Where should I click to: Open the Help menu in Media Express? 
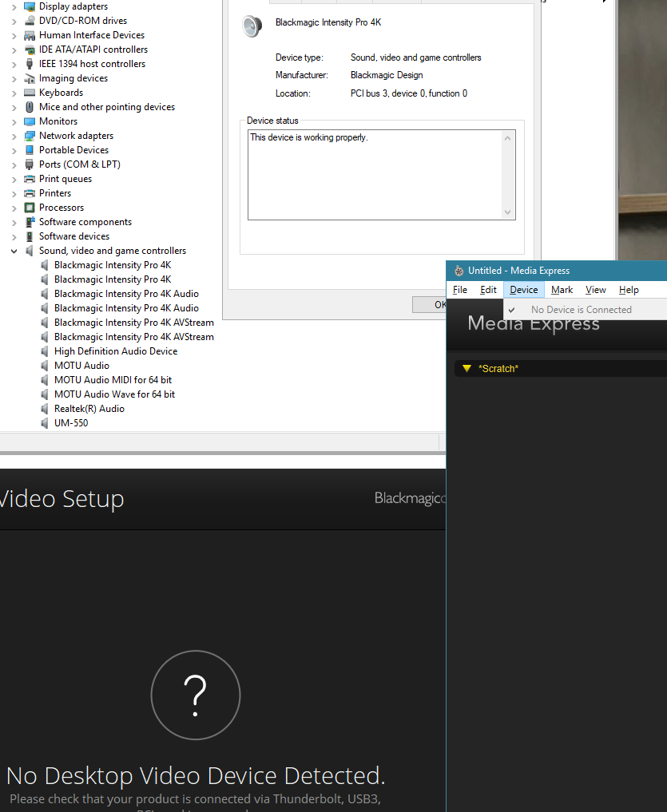pyautogui.click(x=629, y=290)
